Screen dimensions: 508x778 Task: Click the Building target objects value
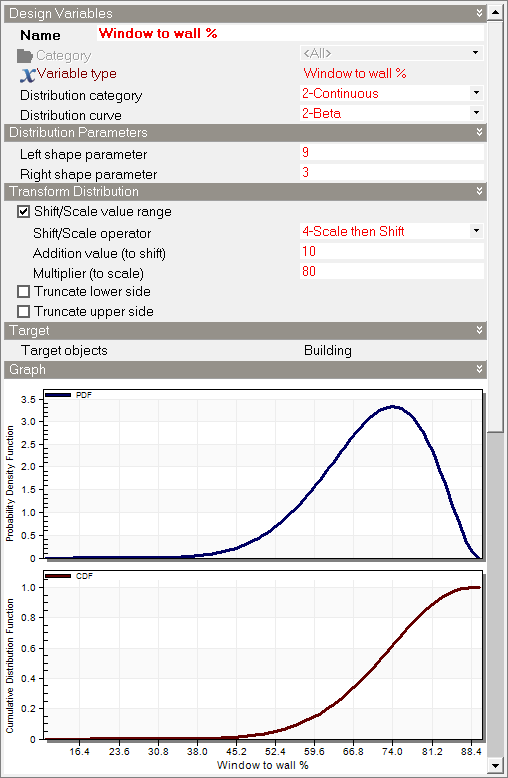point(328,350)
